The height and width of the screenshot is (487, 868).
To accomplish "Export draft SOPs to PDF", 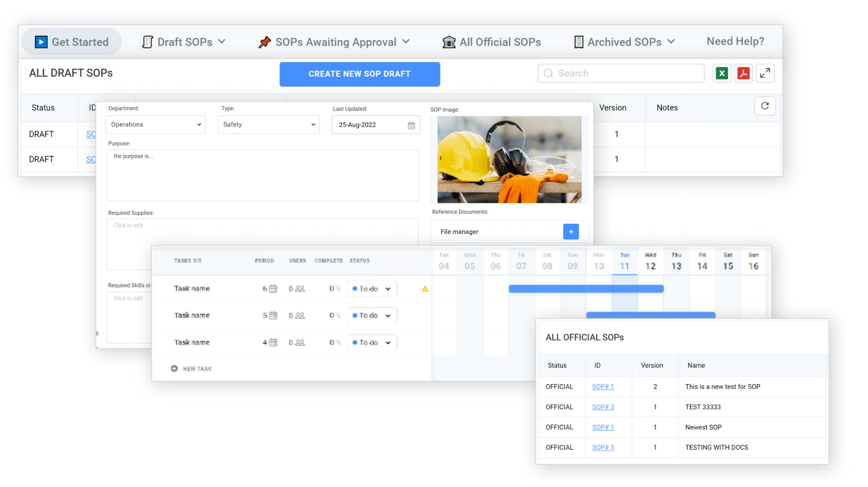I will 743,73.
